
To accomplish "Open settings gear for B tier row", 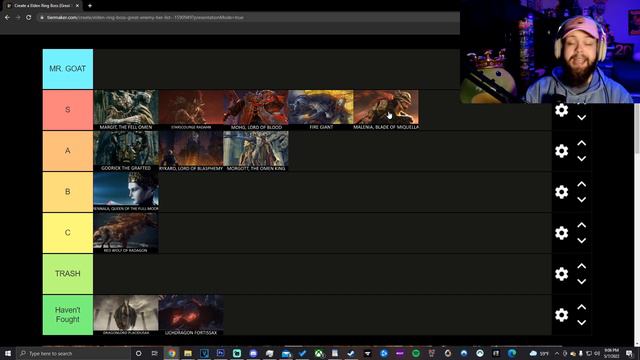I will 562,192.
